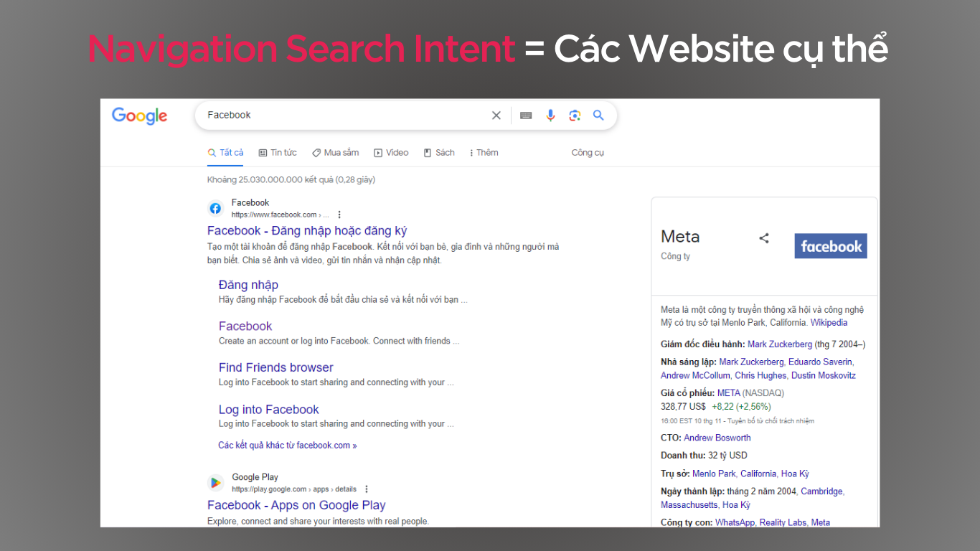Click the https://www.facebook.com URL text
The height and width of the screenshot is (551, 980).
274,215
